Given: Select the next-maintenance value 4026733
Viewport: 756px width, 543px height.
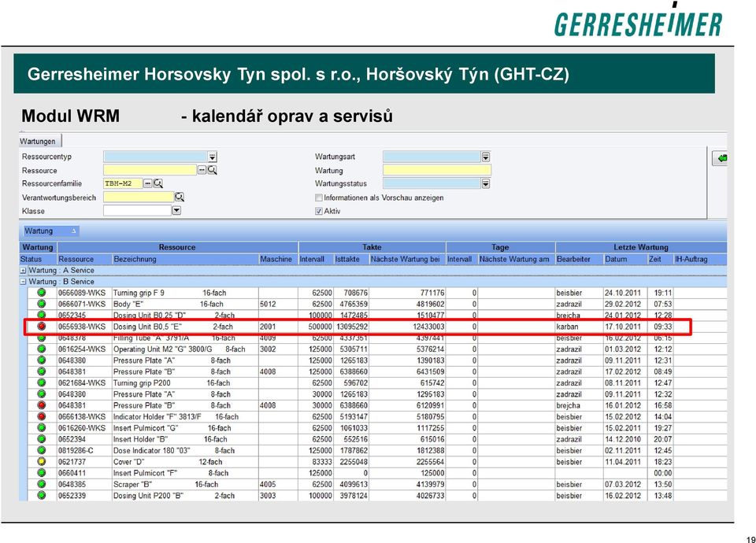Looking at the screenshot, I should [x=407, y=495].
